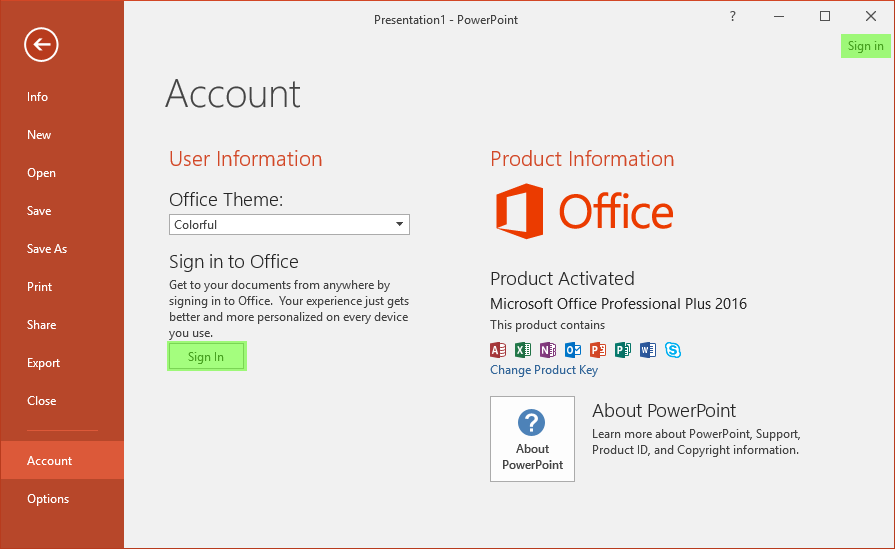
Task: Click the Access app icon
Action: coord(498,350)
